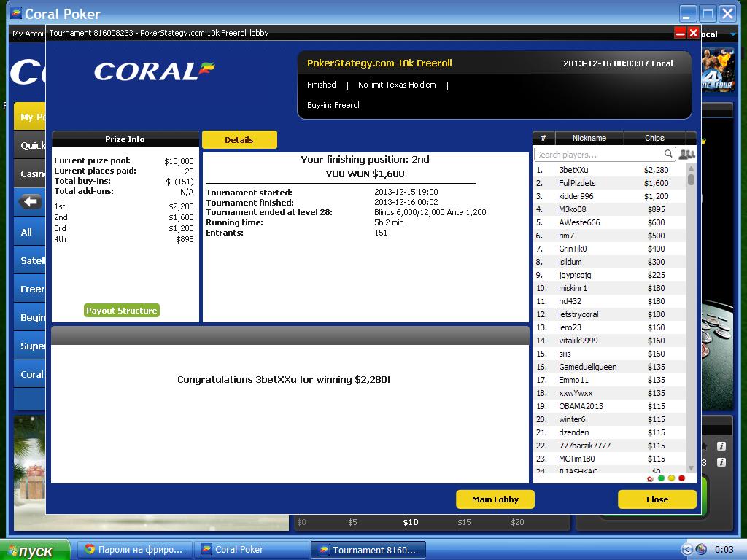Open the Quick tab in Coral Poker sidebar
The height and width of the screenshot is (560, 747).
[x=29, y=145]
